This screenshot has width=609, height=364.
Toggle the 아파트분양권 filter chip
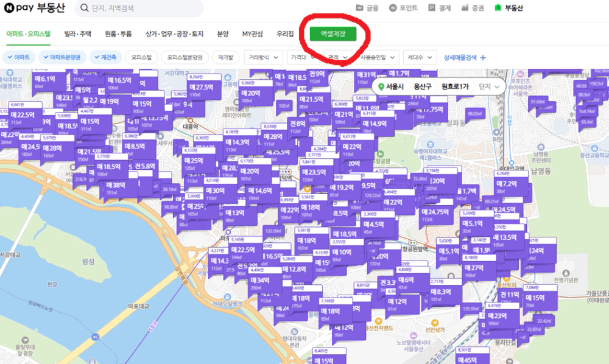click(62, 57)
